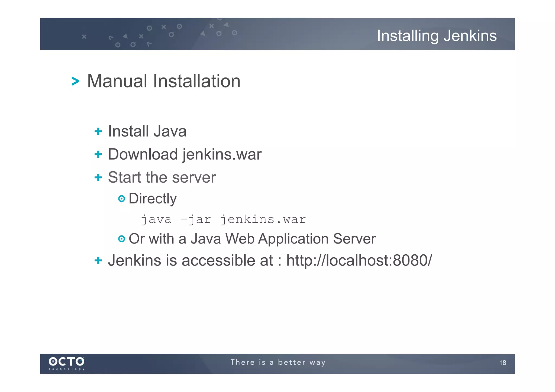Select the 'Install Java' bullet text

(147, 131)
